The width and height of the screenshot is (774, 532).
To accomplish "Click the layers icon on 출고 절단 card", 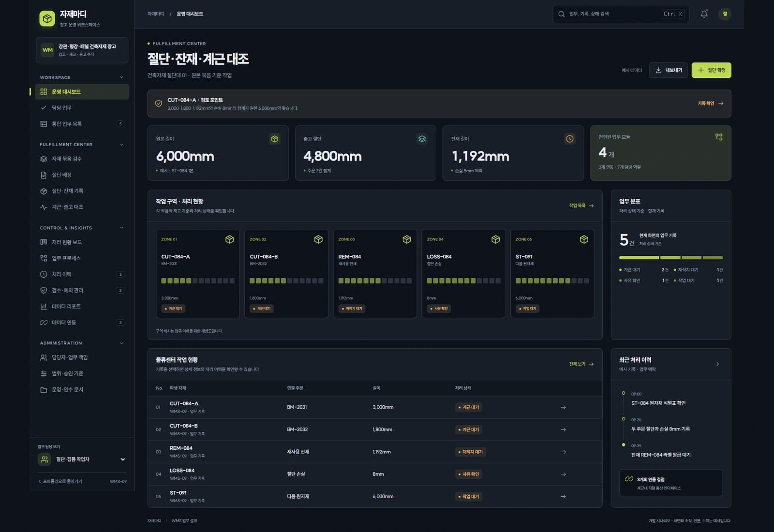I will point(422,139).
